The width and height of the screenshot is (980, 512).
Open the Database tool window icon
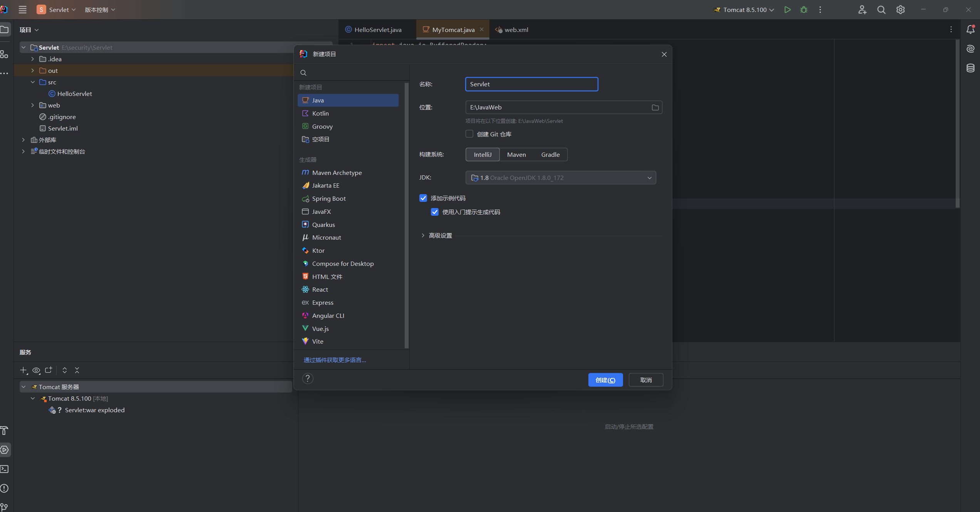pos(970,68)
